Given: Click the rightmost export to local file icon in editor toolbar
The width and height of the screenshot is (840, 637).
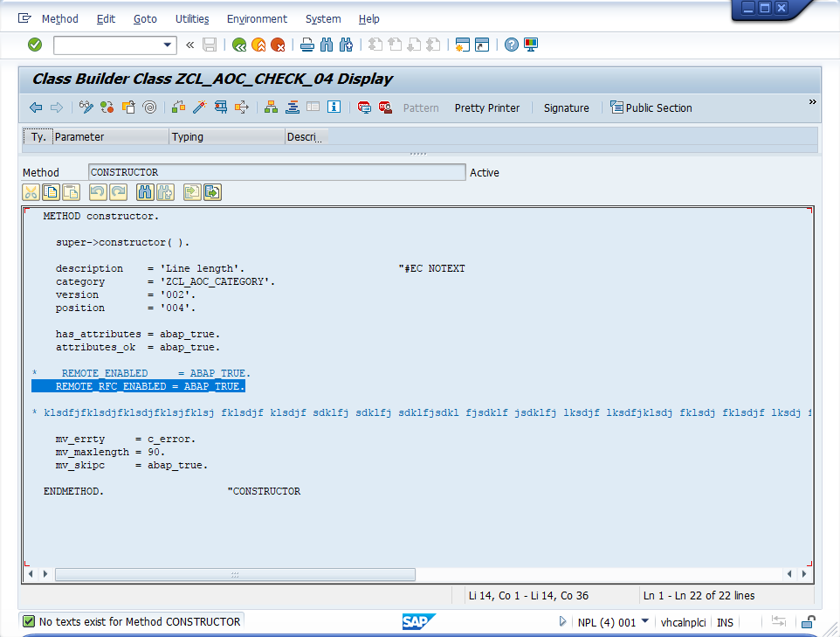Looking at the screenshot, I should (x=213, y=192).
